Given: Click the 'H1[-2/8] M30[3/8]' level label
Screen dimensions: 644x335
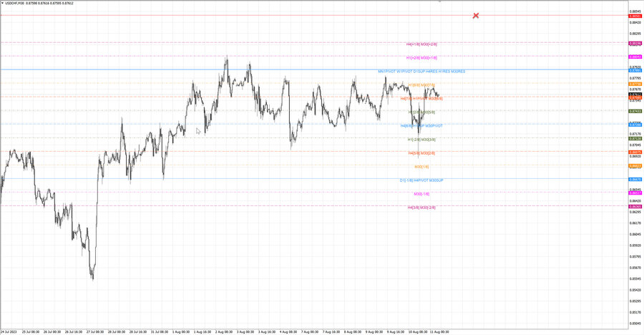Looking at the screenshot, I should [421, 140].
